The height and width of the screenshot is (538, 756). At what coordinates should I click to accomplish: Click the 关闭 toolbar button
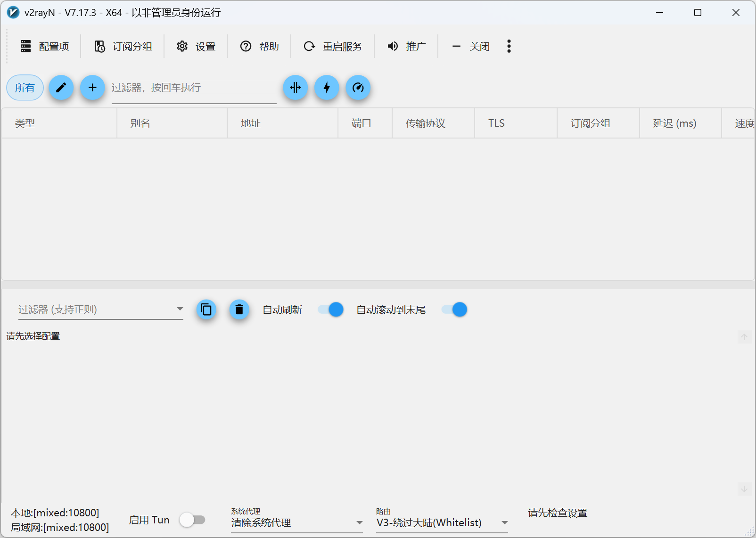click(x=470, y=46)
